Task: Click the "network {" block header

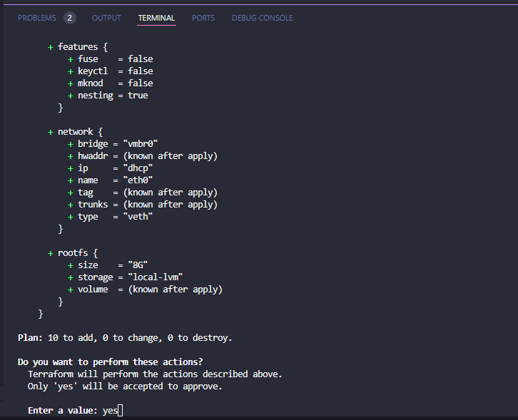Action: (80, 132)
